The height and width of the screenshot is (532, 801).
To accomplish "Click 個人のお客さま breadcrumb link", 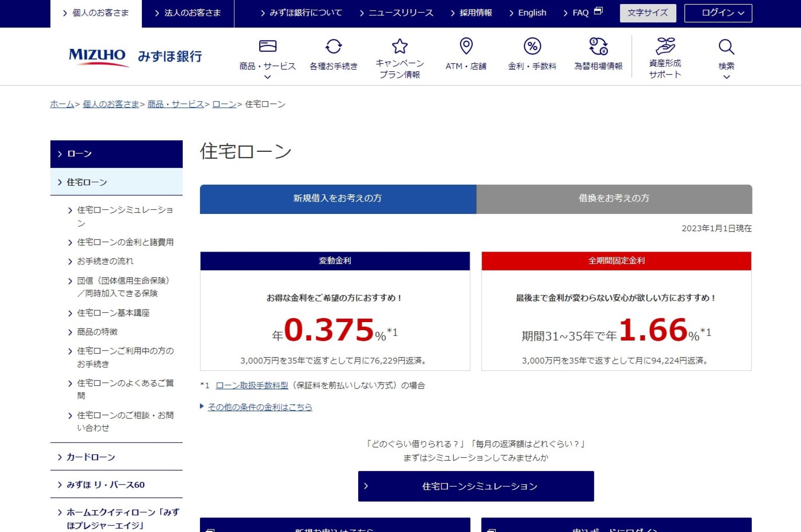I will pyautogui.click(x=111, y=104).
